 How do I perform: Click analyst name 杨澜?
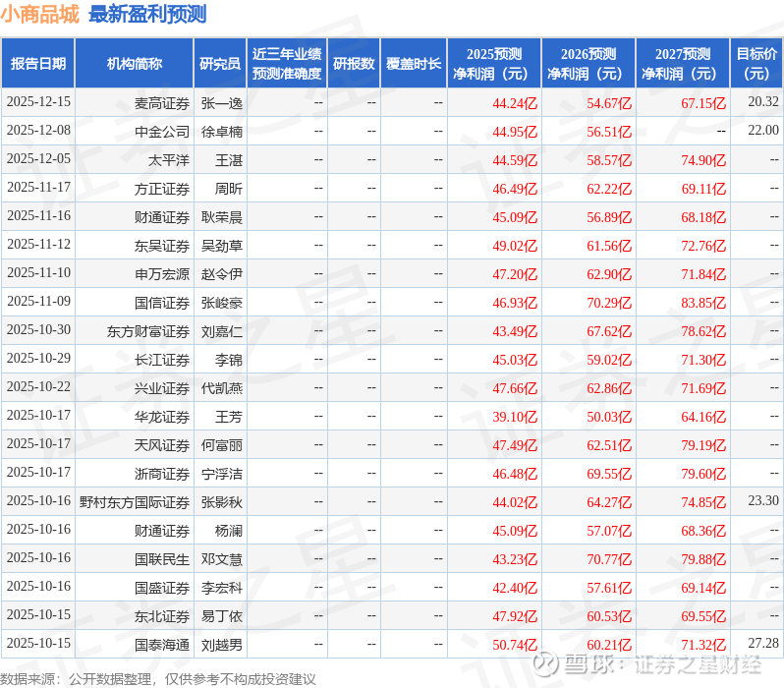pos(229,532)
